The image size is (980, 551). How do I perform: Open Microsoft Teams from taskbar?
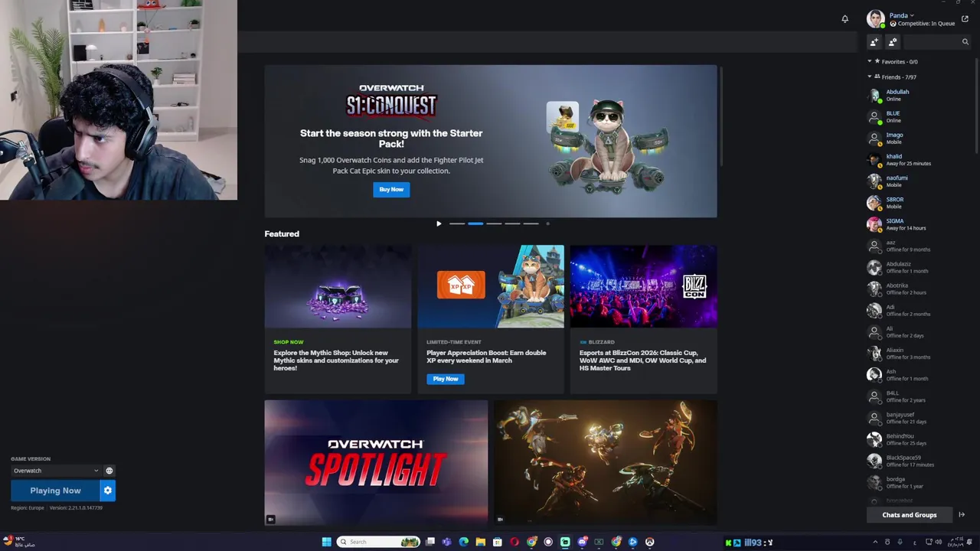pyautogui.click(x=446, y=542)
